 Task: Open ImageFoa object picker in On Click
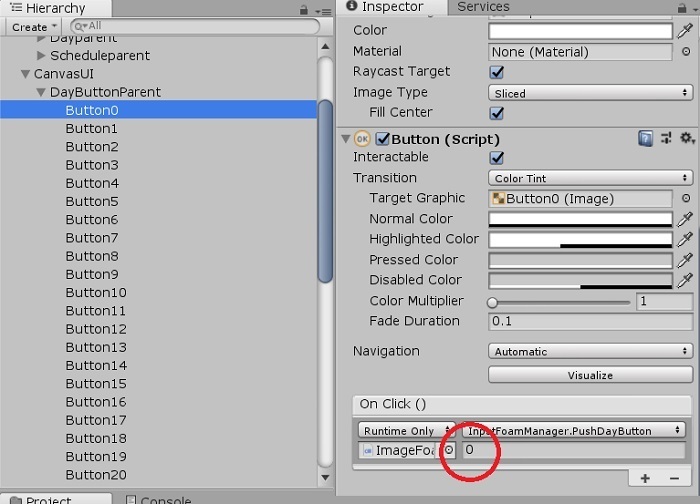(449, 450)
